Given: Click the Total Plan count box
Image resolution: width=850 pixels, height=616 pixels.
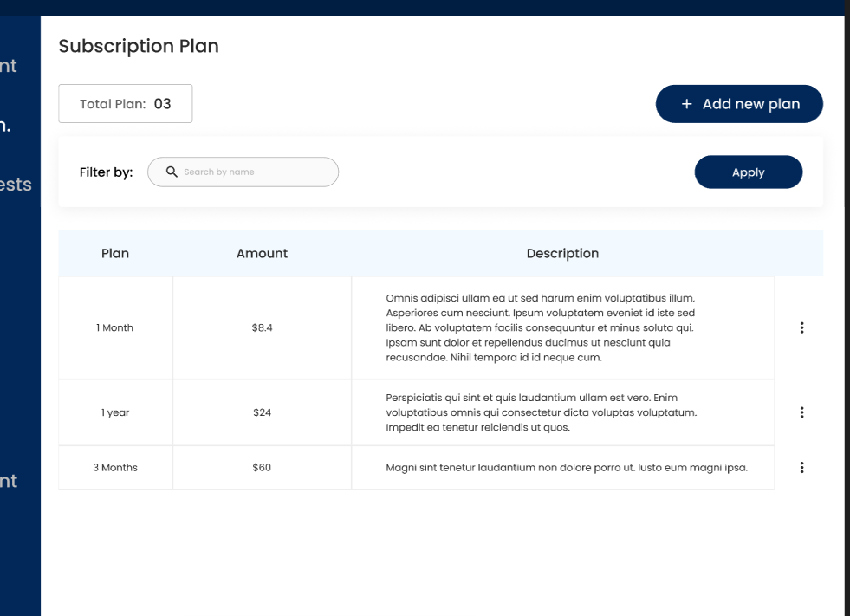Looking at the screenshot, I should 126,104.
